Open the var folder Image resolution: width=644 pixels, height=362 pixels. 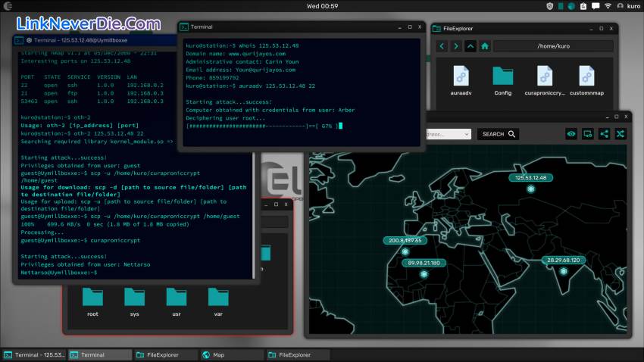(x=217, y=298)
